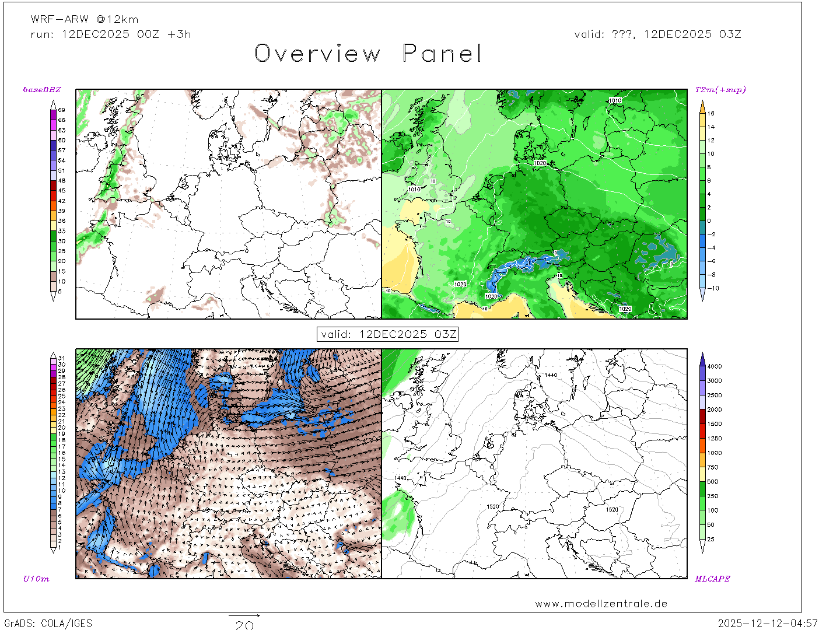Click the wind reference arrow above 20

(x=244, y=615)
